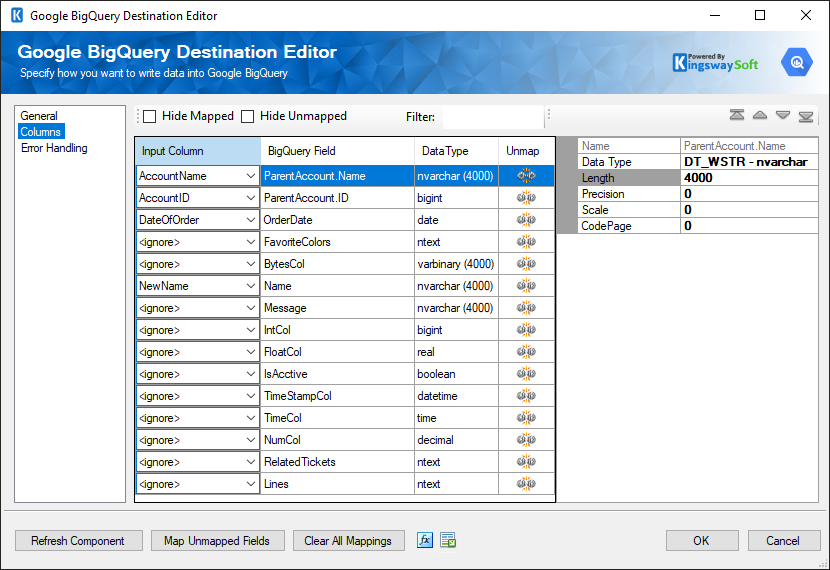Open input dropdown for BytesCol row
Image resolution: width=830 pixels, height=570 pixels.
tap(251, 264)
